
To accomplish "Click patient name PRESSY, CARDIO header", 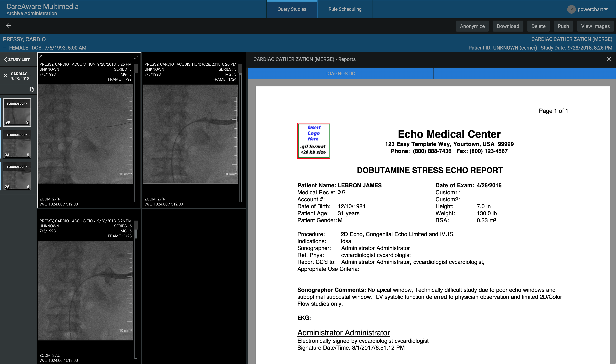I will point(24,39).
